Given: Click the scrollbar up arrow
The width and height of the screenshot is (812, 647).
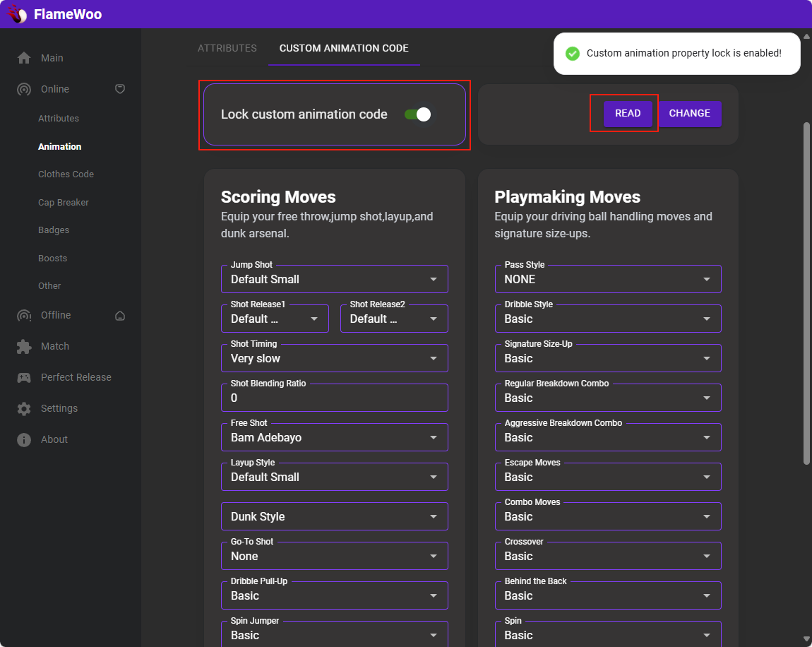Looking at the screenshot, I should click(x=806, y=36).
